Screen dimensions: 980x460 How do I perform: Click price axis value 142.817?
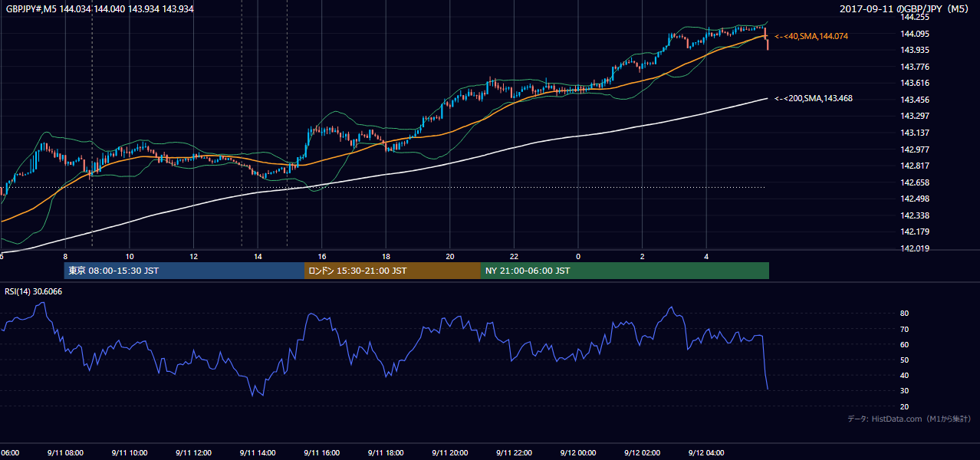coord(915,166)
